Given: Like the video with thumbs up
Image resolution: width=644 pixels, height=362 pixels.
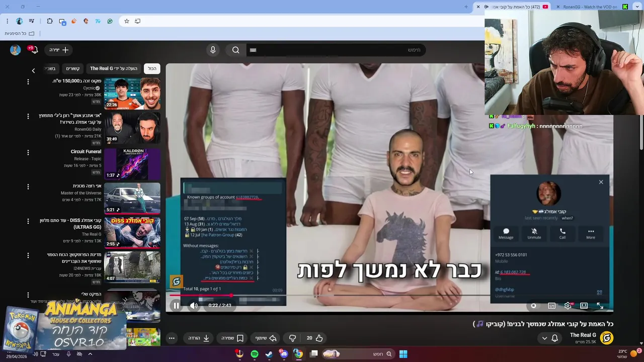Looking at the screenshot, I should [314, 338].
